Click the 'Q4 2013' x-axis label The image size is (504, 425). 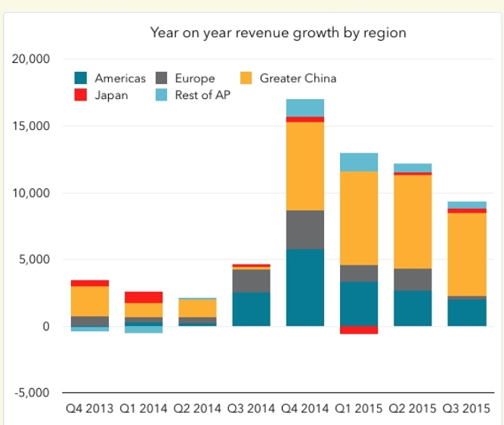(x=90, y=408)
